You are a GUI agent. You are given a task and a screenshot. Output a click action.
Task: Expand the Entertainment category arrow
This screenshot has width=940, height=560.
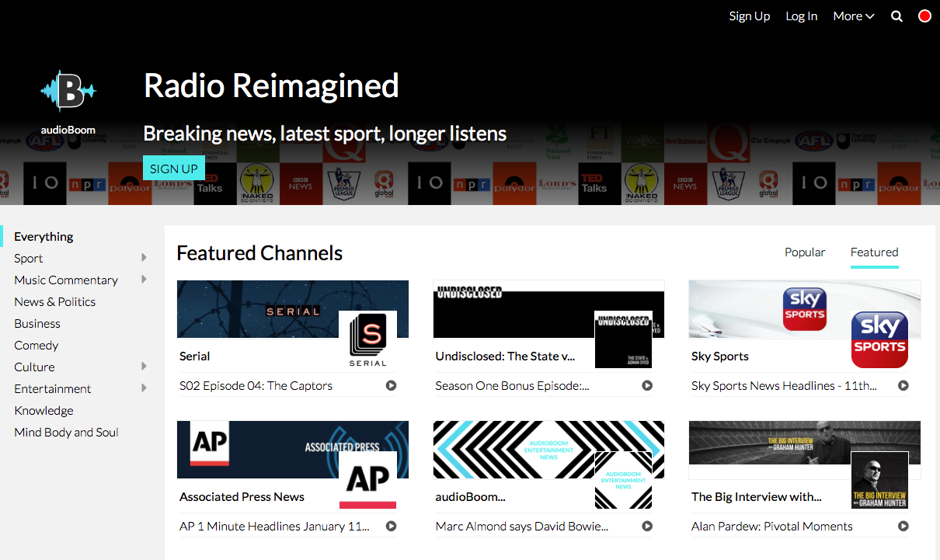(x=144, y=388)
